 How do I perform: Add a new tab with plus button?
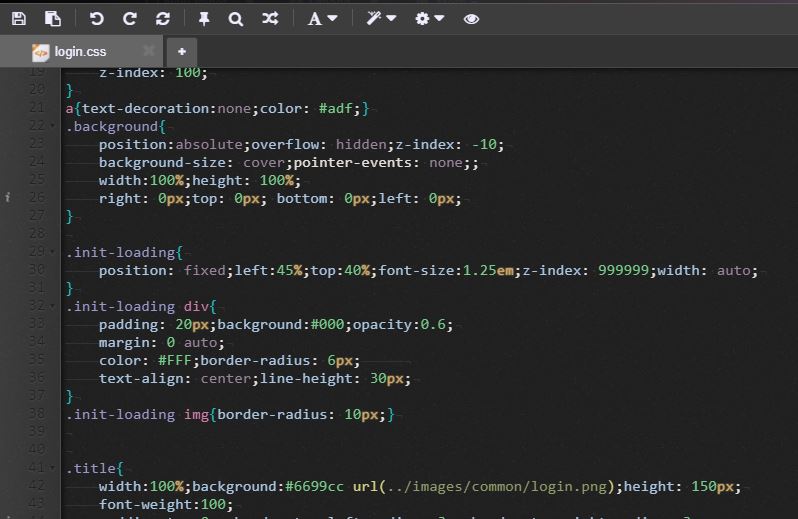click(x=181, y=51)
